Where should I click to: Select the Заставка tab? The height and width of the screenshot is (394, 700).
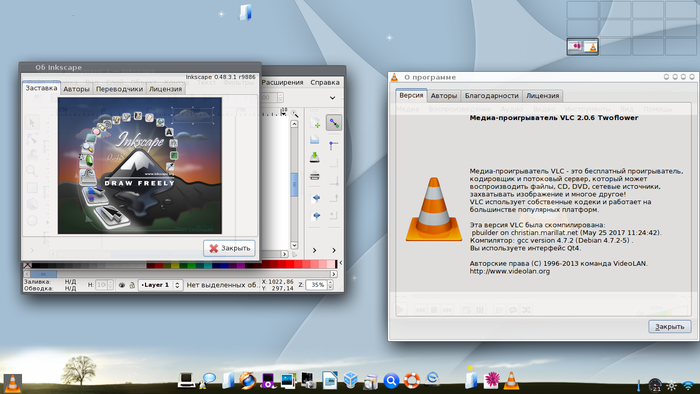[41, 88]
